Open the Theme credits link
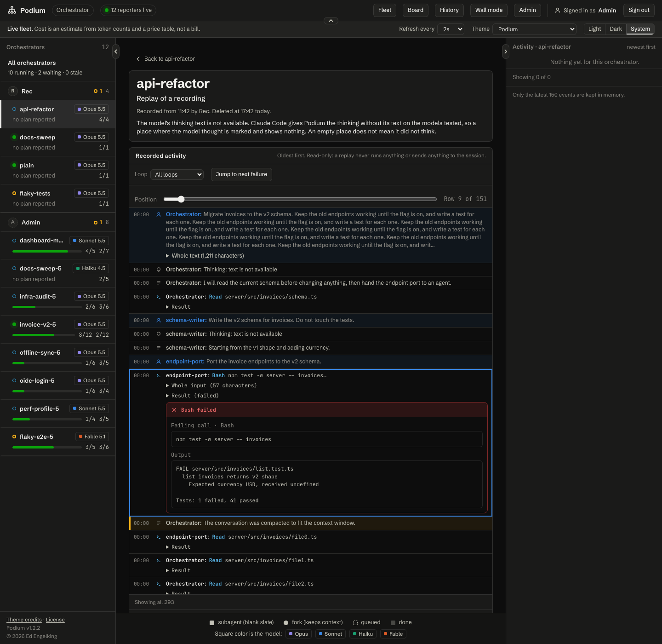This screenshot has height=644, width=662. click(24, 620)
